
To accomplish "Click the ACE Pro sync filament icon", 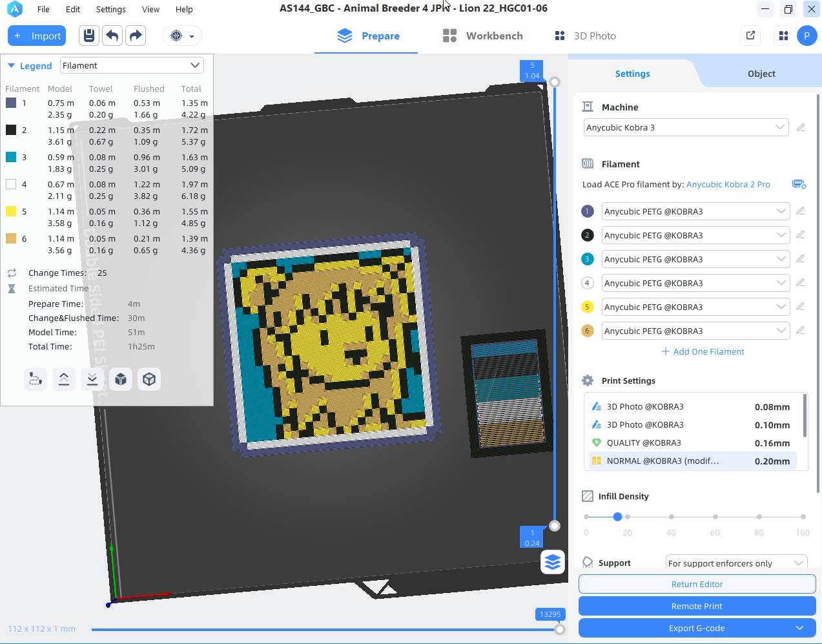I will tap(799, 184).
